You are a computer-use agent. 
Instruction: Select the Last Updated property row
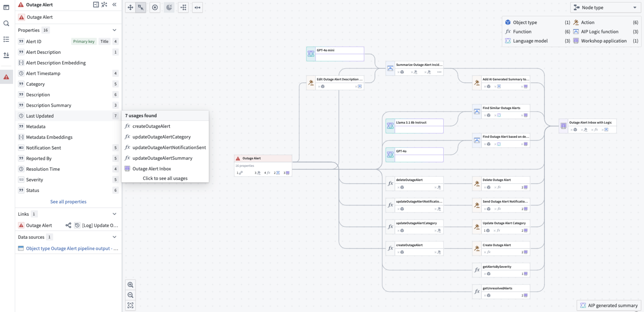point(40,116)
